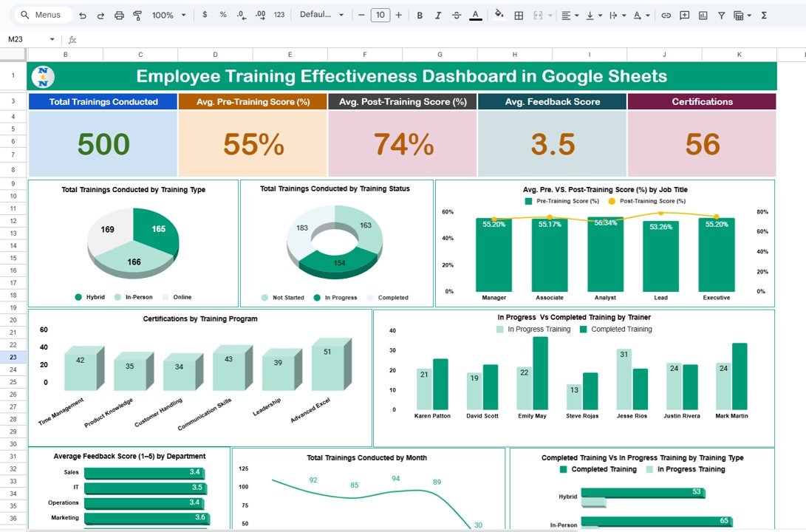Click the Print icon
Viewport: 806px width, 532px height.
pos(119,15)
